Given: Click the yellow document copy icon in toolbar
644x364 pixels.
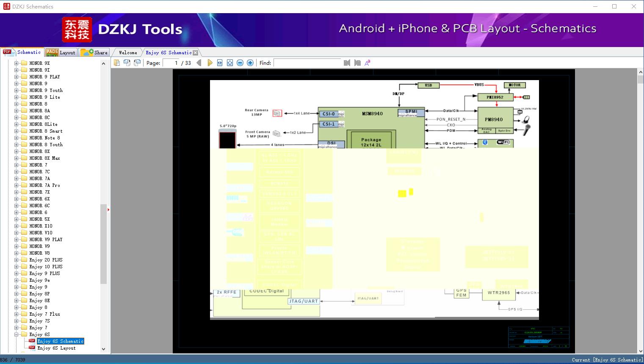Looking at the screenshot, I should [x=117, y=63].
